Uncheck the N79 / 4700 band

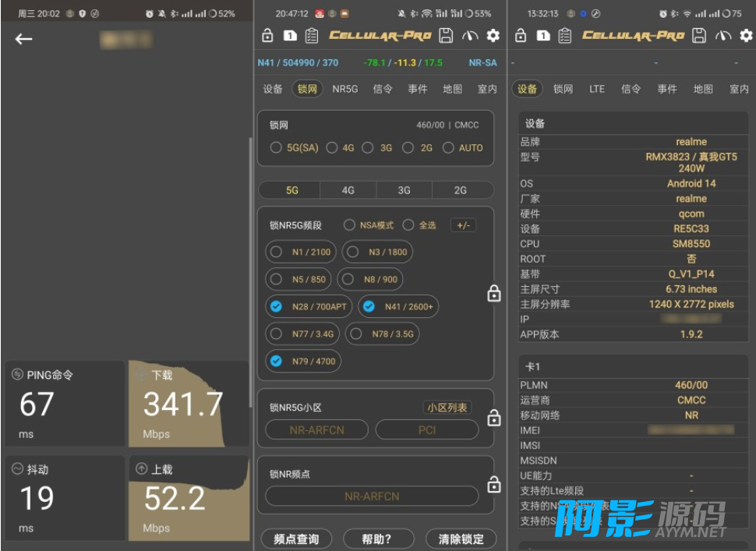302,361
